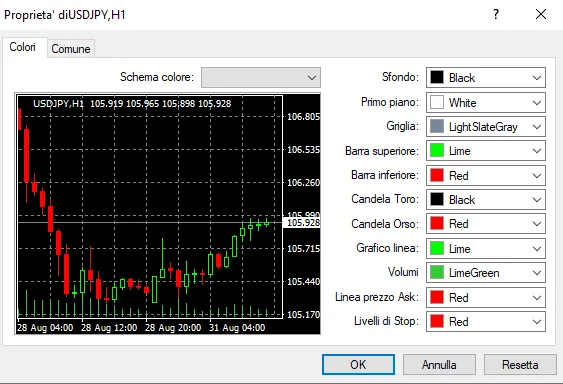This screenshot has width=563, height=384.
Task: Click the red Livelli di Stop swatch
Action: pos(437,321)
